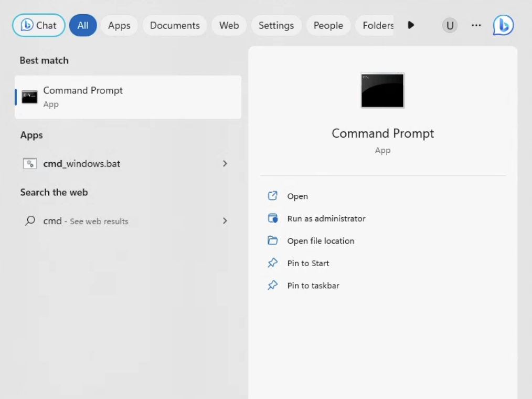Expand cmd web results with its chevron

pyautogui.click(x=225, y=221)
